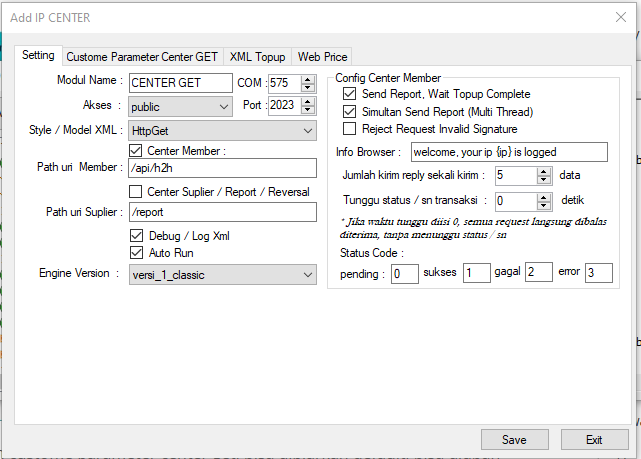Image resolution: width=641 pixels, height=459 pixels.
Task: Decrease the Port value with down arrow
Action: click(308, 110)
